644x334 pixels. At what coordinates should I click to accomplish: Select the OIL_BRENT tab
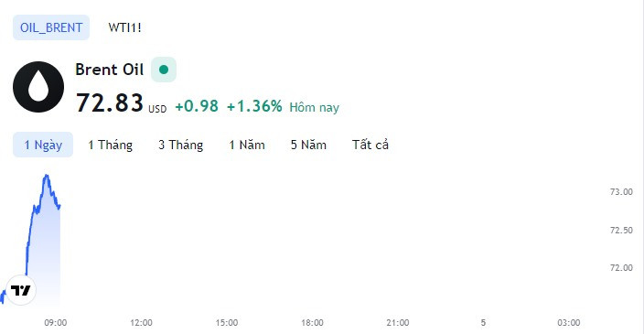click(x=51, y=27)
